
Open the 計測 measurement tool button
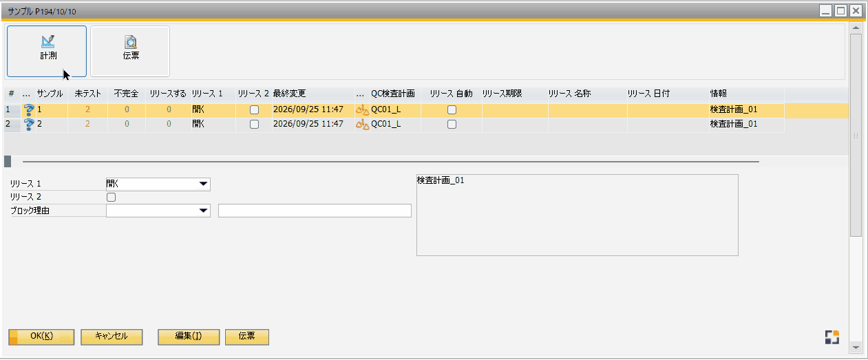coord(47,51)
